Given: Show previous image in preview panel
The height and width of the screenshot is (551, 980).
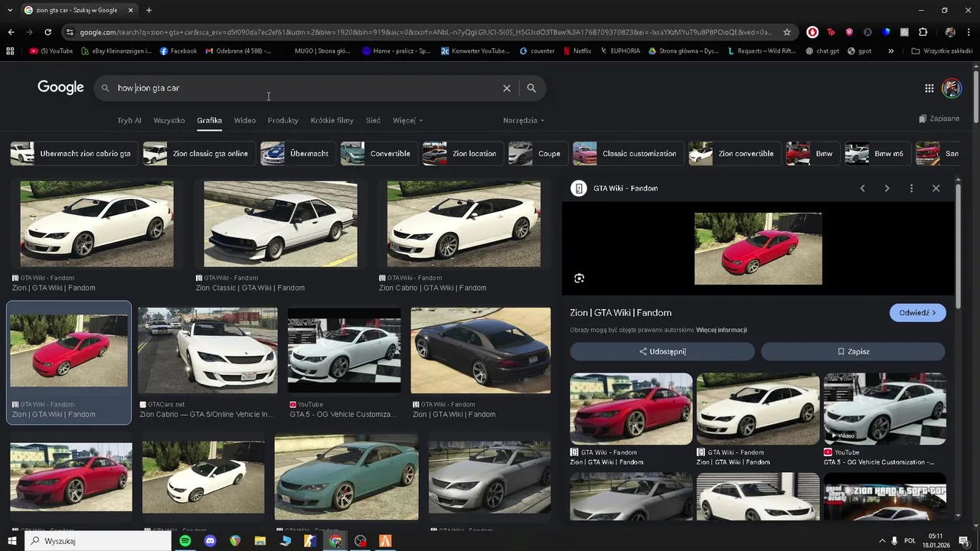Looking at the screenshot, I should coord(862,188).
